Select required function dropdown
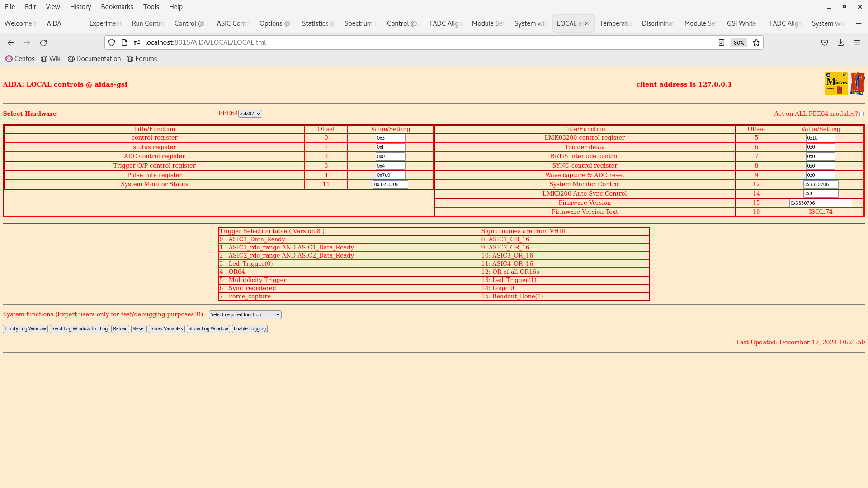 click(245, 314)
